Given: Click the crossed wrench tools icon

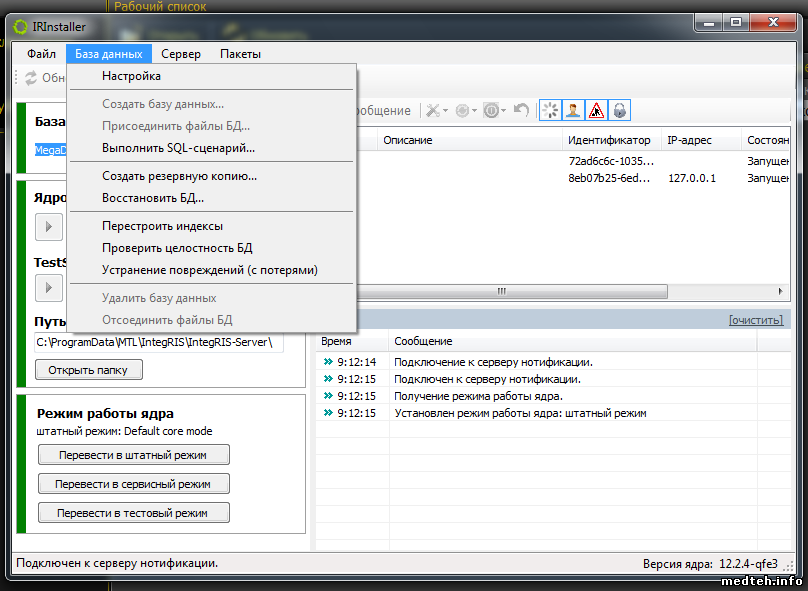Looking at the screenshot, I should coord(433,110).
